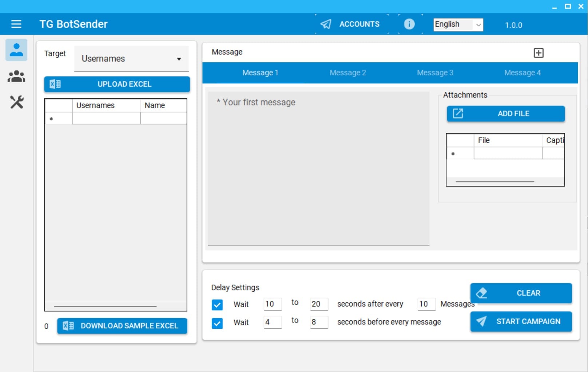Add a new message with plus icon
Image resolution: width=588 pixels, height=372 pixels.
[538, 53]
